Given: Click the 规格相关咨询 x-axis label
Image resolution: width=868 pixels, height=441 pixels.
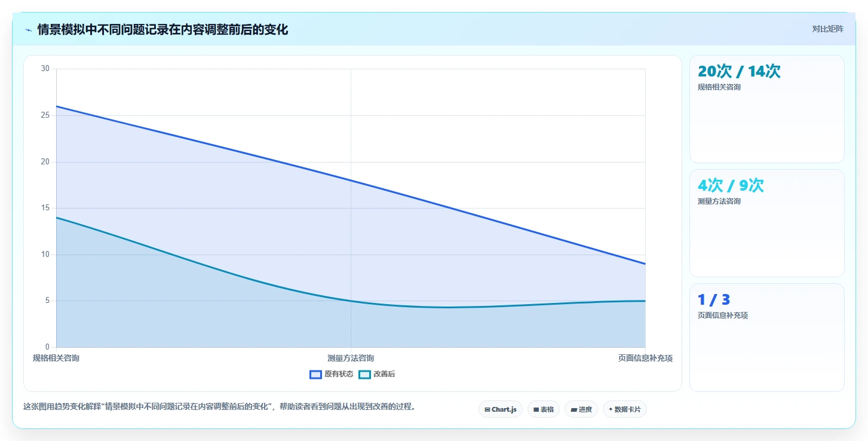Looking at the screenshot, I should coord(56,358).
